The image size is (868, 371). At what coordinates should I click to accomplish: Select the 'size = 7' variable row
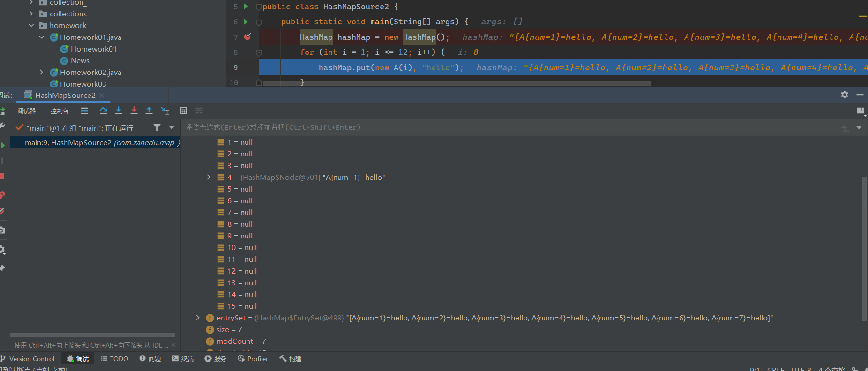[x=224, y=329]
